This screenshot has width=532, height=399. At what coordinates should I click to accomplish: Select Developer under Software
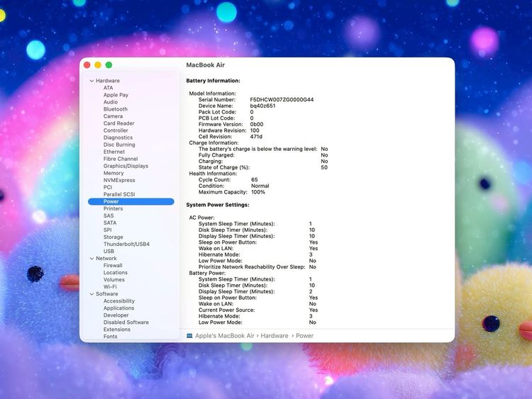tap(116, 315)
